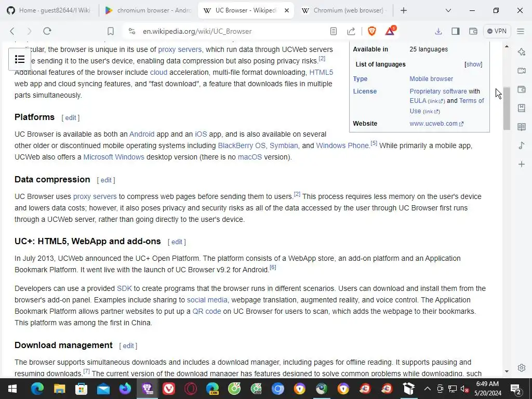This screenshot has height=399, width=532.
Task: Add a new item to sidebar
Action: 522,164
